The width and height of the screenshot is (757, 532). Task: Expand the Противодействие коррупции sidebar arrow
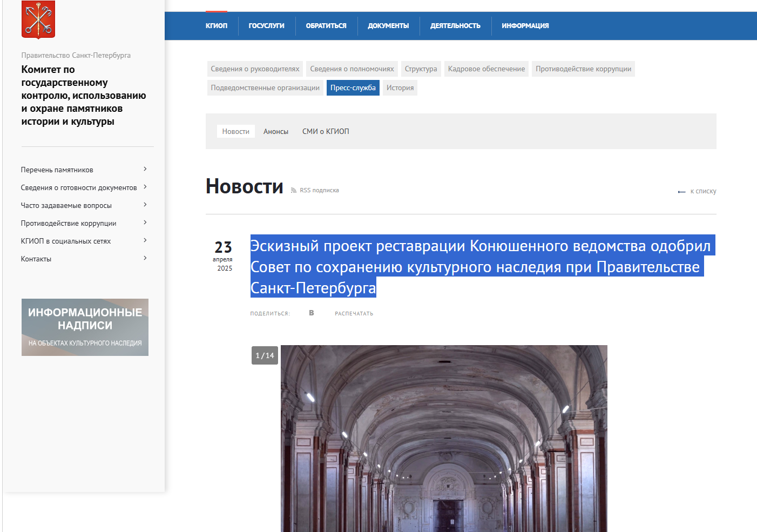(x=145, y=223)
